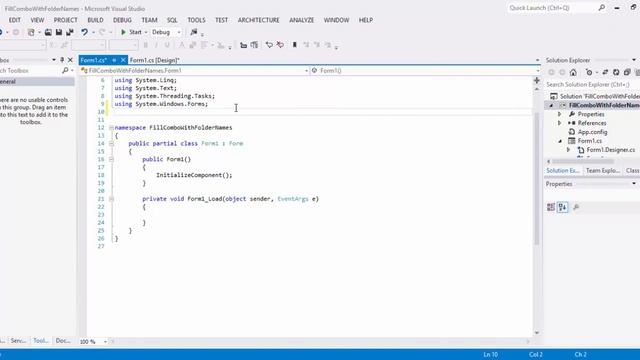Screen dimensions: 640x360
Task: Open the Toolbox window options dropdown arrow
Action: (x=54, y=60)
